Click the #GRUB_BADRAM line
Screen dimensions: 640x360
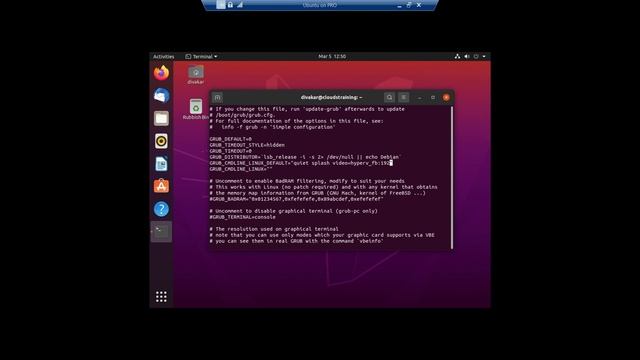point(296,199)
